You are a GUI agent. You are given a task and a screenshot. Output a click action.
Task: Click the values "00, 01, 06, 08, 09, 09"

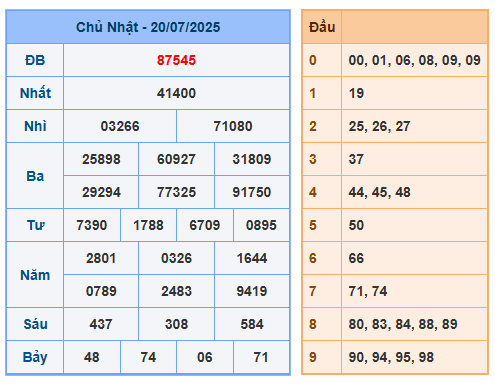point(414,60)
